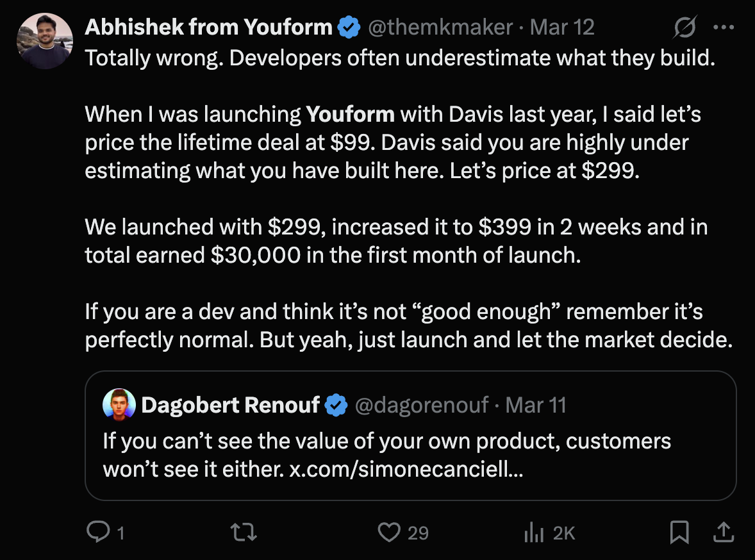The height and width of the screenshot is (560, 755).
Task: Click Dagobert Renouf's verified badge
Action: pyautogui.click(x=336, y=405)
